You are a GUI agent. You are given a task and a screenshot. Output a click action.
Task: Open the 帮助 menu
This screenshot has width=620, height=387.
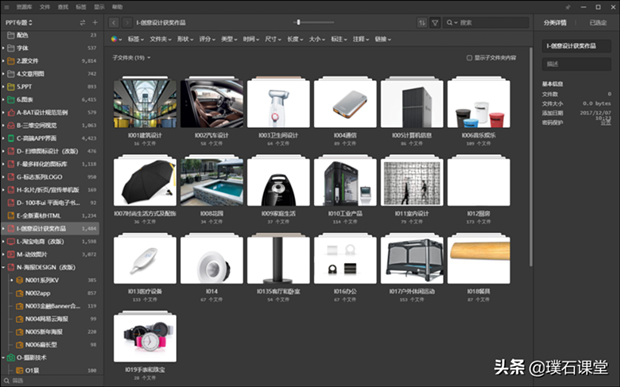click(x=117, y=7)
